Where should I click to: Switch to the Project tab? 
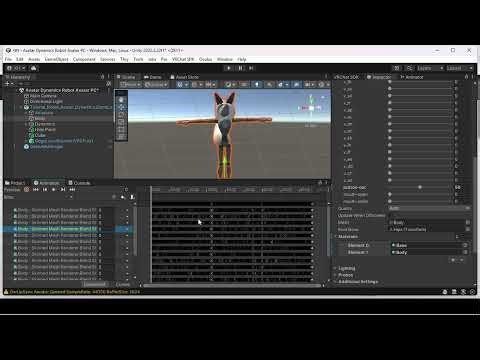pos(15,183)
